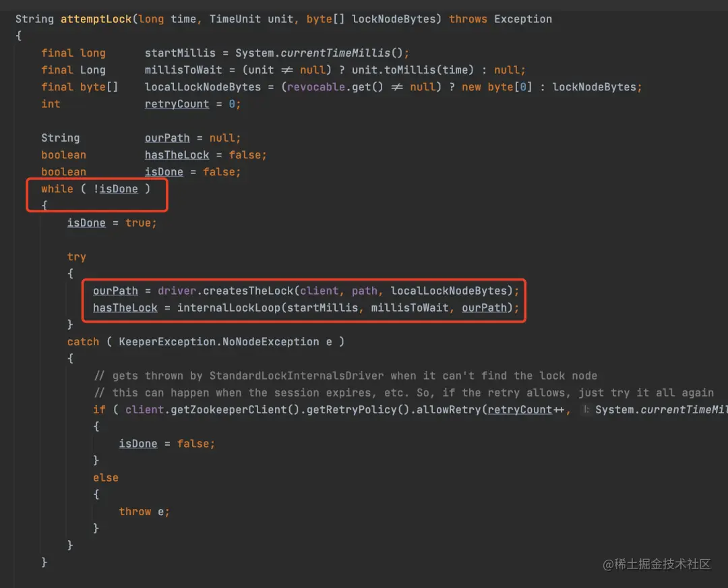The height and width of the screenshot is (588, 728).
Task: Click lockNodeBytes parameter in method signature
Action: coord(394,19)
